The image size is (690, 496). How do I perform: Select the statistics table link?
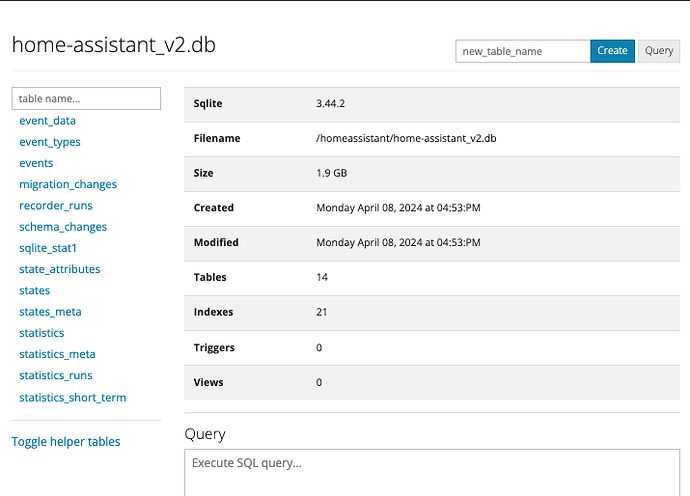41,333
